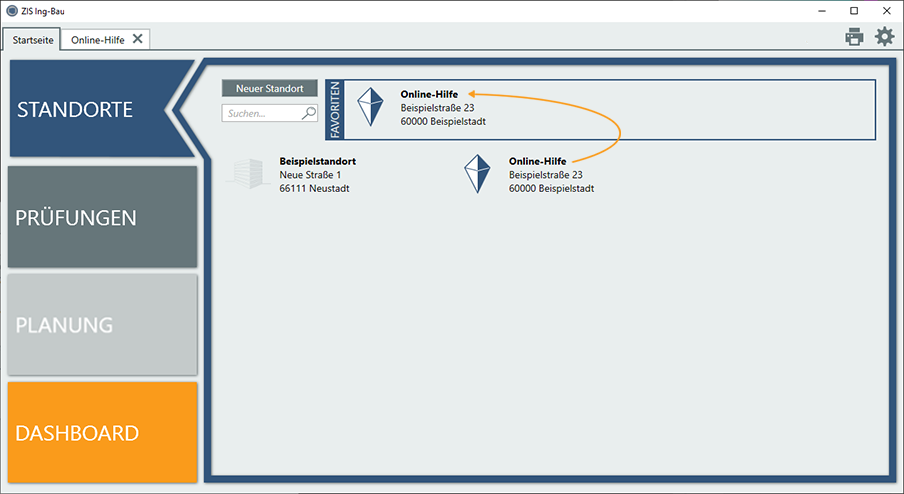The height and width of the screenshot is (494, 904).
Task: Close the Online-Hilfe tab
Action: [138, 39]
